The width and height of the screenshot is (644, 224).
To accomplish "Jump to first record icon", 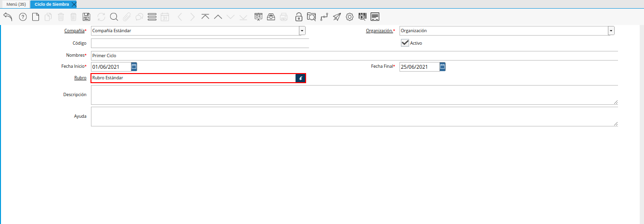I will [x=206, y=17].
